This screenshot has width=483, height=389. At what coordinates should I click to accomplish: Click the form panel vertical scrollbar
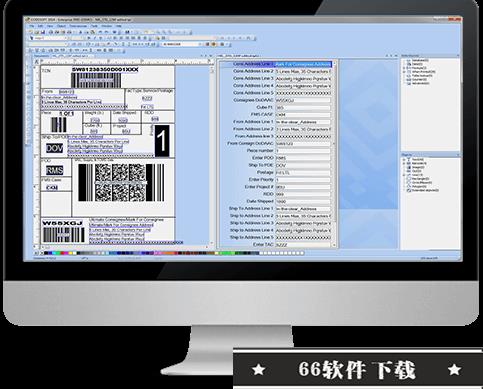[x=335, y=154]
